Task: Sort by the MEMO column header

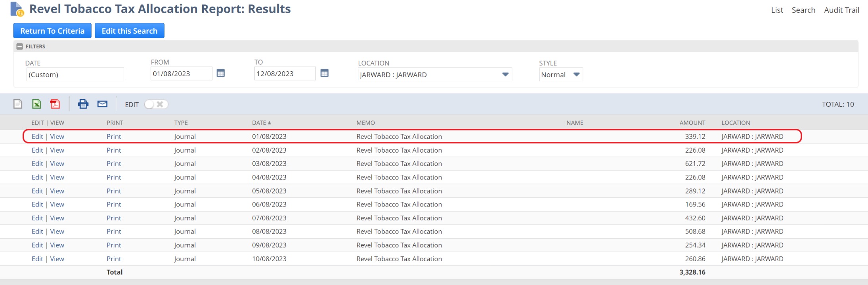Action: [365, 123]
